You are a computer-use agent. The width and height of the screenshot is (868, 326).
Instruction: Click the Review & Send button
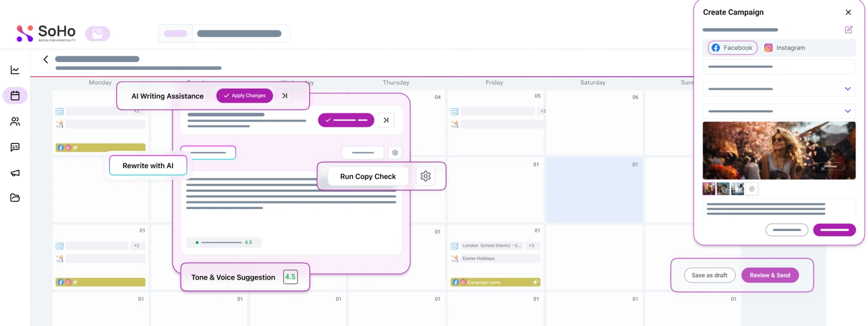(770, 275)
